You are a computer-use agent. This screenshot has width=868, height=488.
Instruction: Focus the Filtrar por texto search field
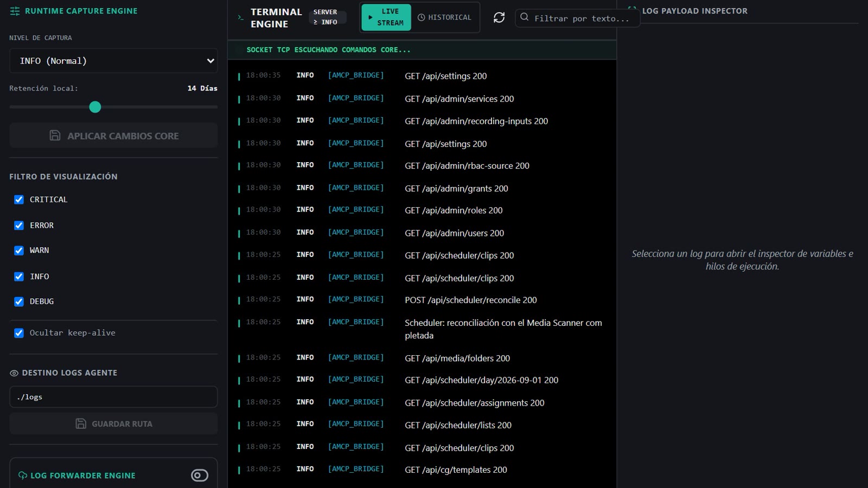[x=577, y=17]
